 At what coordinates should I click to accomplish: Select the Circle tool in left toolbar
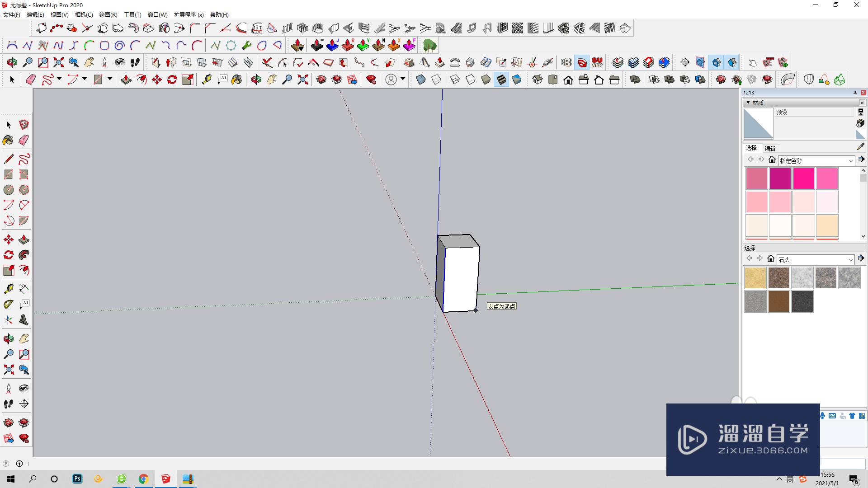click(8, 190)
